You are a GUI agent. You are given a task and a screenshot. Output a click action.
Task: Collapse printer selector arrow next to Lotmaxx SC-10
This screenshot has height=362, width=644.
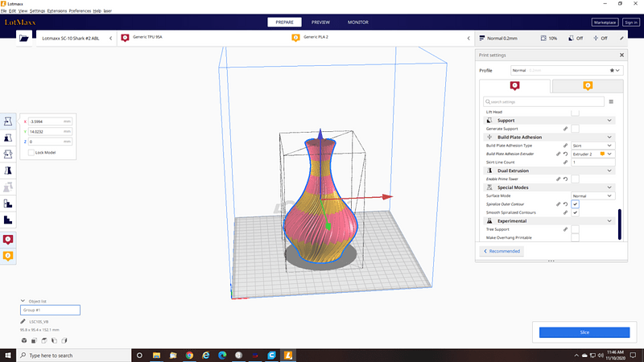click(x=110, y=38)
